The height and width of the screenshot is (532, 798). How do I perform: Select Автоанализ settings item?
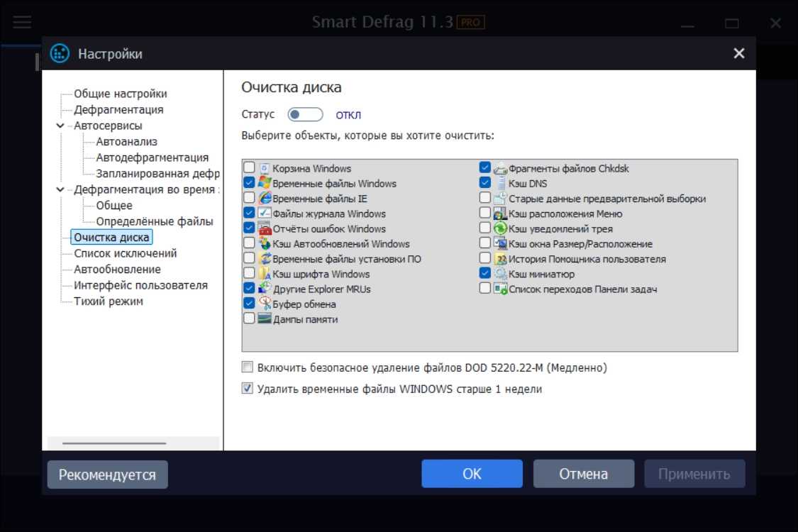click(127, 142)
